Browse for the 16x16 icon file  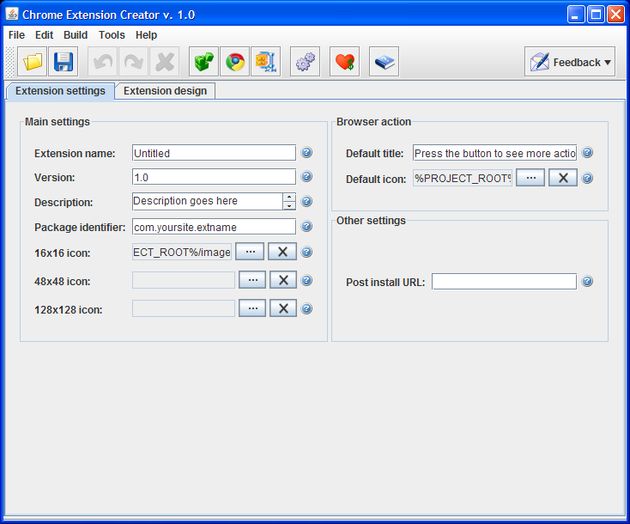point(250,252)
